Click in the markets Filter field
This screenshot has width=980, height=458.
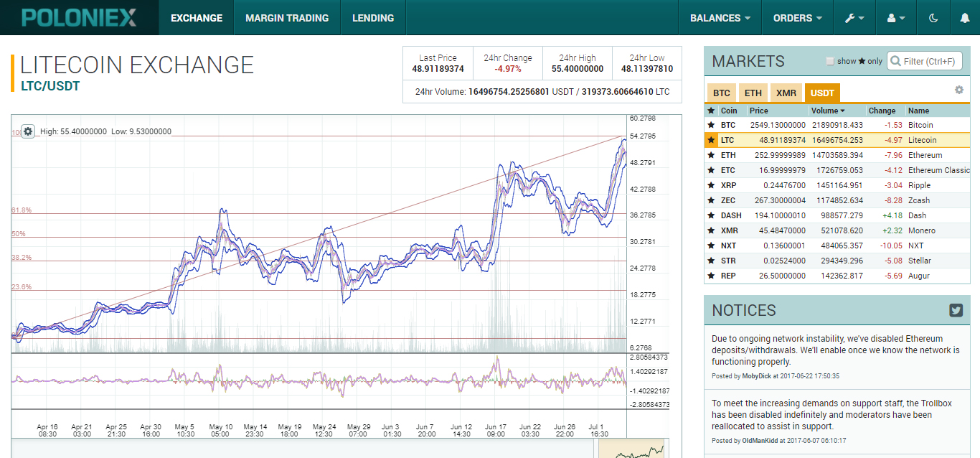click(x=925, y=61)
